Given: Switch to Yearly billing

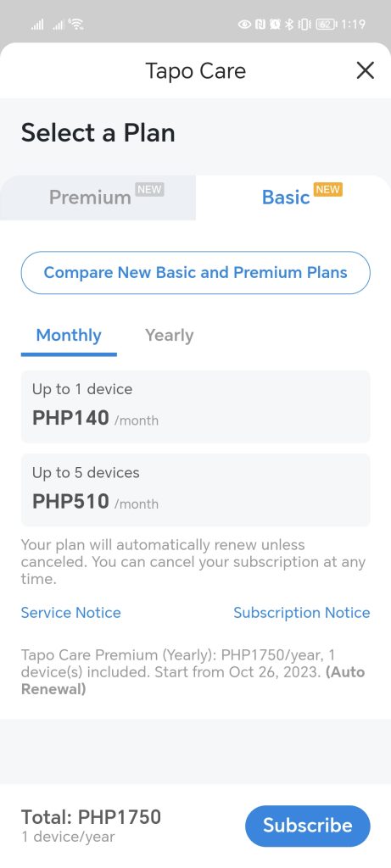Looking at the screenshot, I should 169,336.
